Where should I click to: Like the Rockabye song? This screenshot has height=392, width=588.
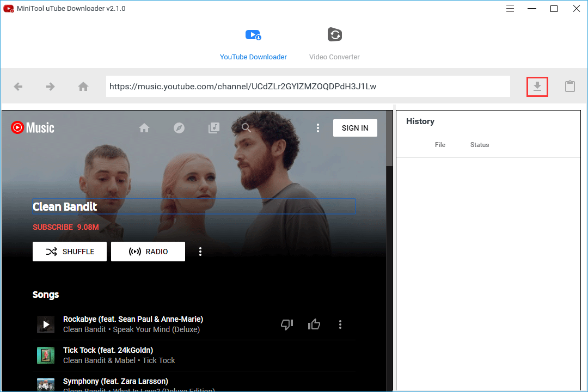click(314, 324)
